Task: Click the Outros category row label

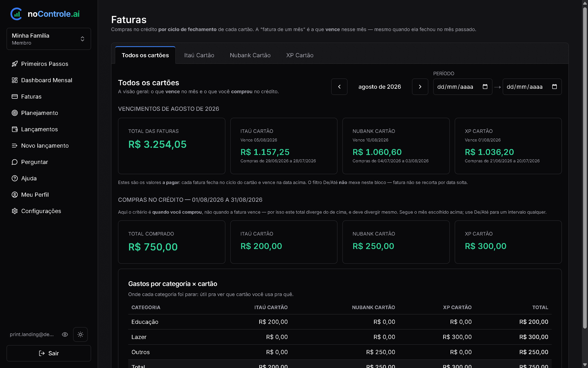Action: point(140,352)
